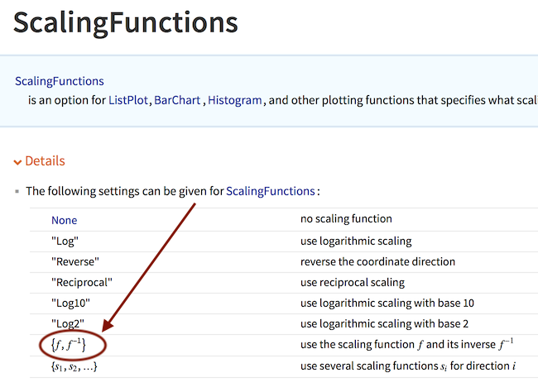538x392 pixels.
Task: Open the Histogram documentation link
Action: (235, 100)
